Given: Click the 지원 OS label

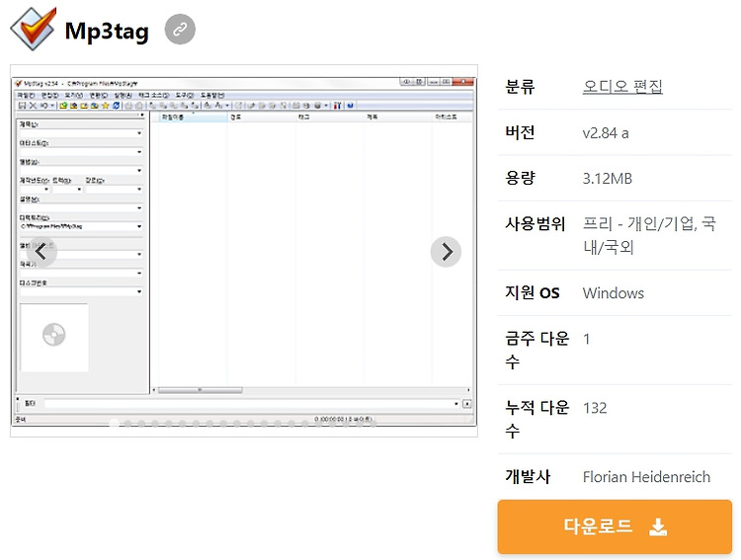Looking at the screenshot, I should 533,293.
